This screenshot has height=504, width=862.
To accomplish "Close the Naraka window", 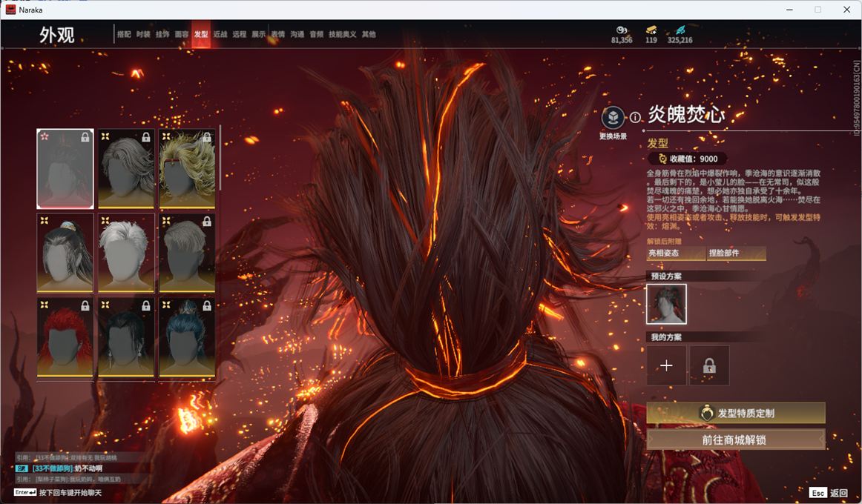I will tap(846, 10).
